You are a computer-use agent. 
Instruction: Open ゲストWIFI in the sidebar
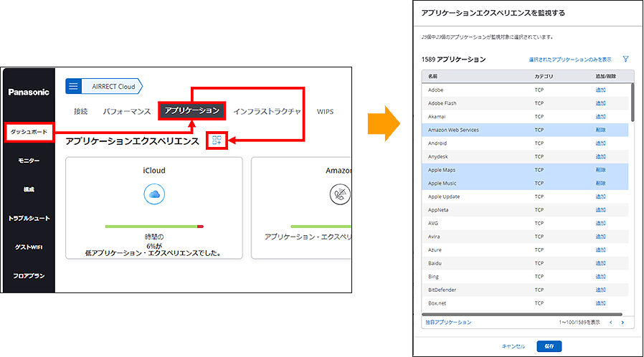click(29, 247)
